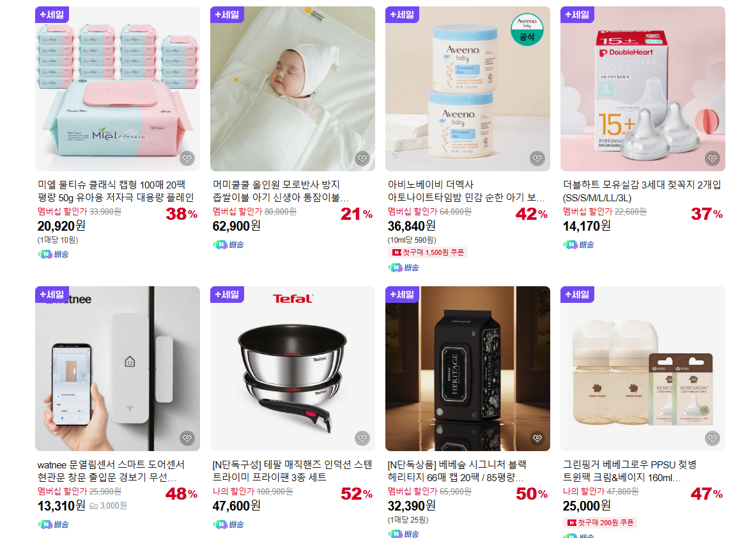Click the Aveeno 공식 round badge
The width and height of the screenshot is (756, 538).
coord(527,29)
